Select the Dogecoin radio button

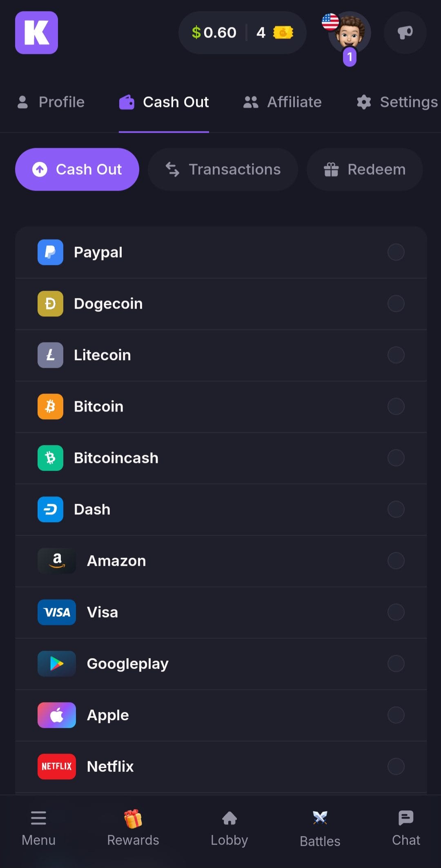(396, 304)
